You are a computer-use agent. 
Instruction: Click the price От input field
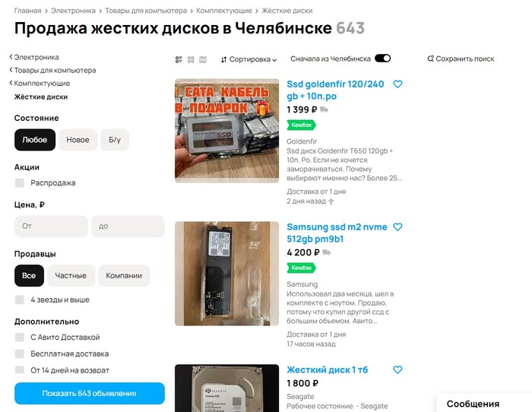pyautogui.click(x=51, y=226)
